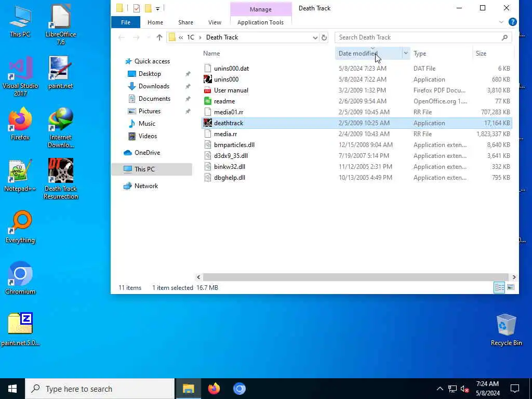This screenshot has height=399, width=532.
Task: Click the unins000 application icon
Action: click(x=208, y=79)
